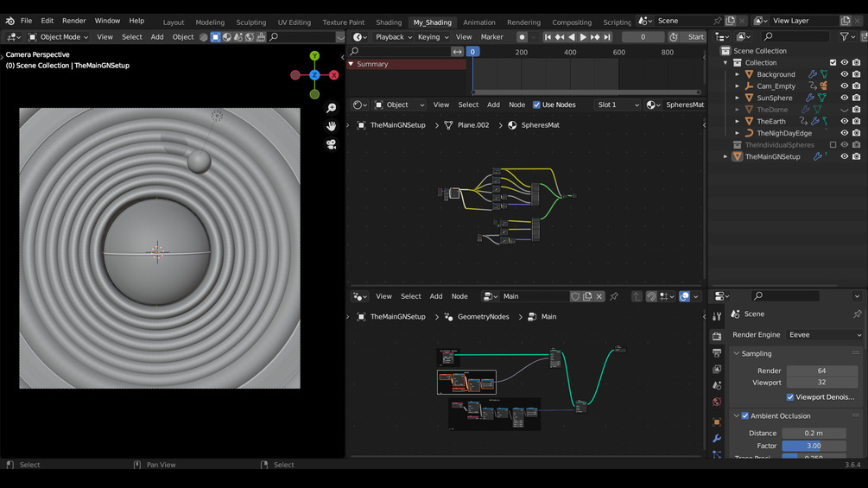
Task: Jump to the timeline's last frame
Action: click(x=607, y=37)
